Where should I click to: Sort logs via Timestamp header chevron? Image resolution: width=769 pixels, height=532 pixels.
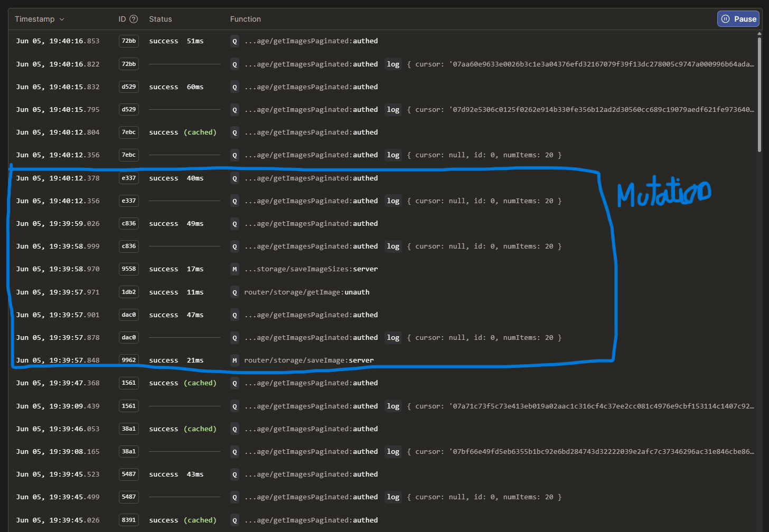click(62, 20)
